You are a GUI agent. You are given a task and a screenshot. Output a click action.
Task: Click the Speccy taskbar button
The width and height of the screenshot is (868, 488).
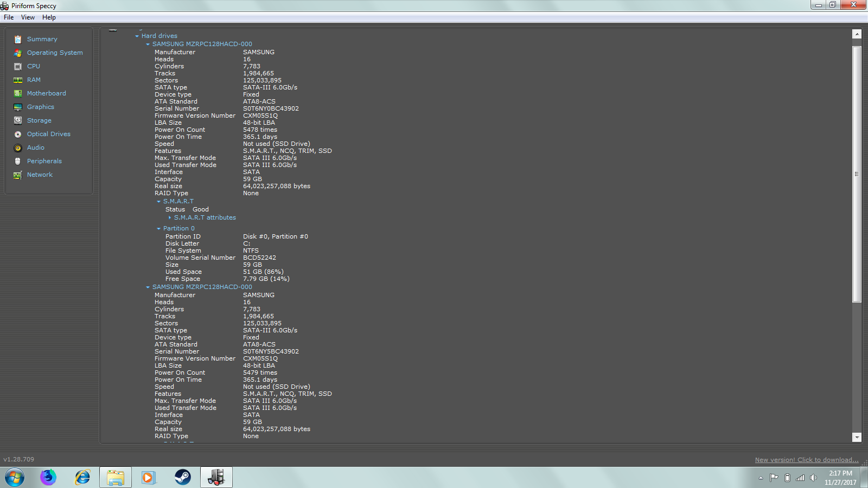216,477
